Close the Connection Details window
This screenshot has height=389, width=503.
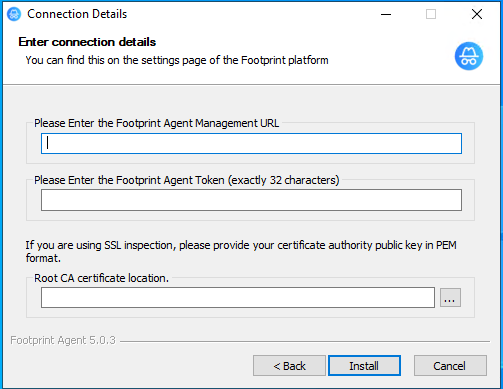pos(477,14)
